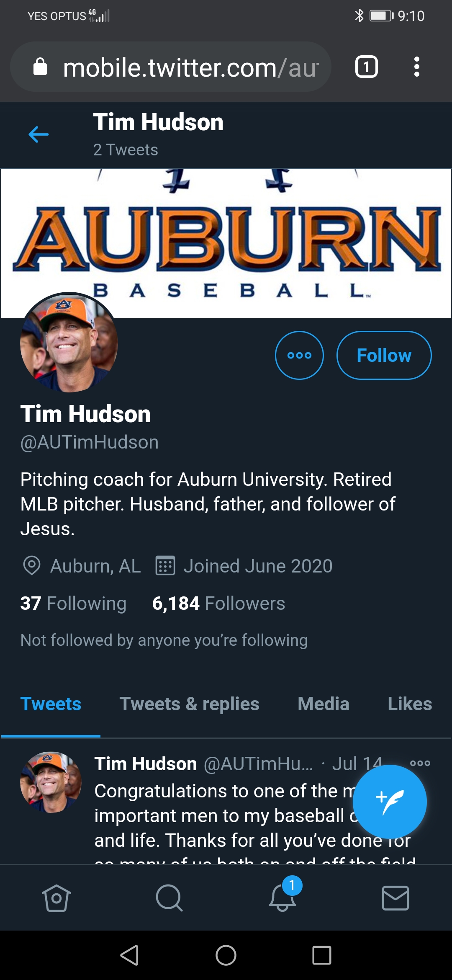Switch to the Media tab

tap(323, 704)
